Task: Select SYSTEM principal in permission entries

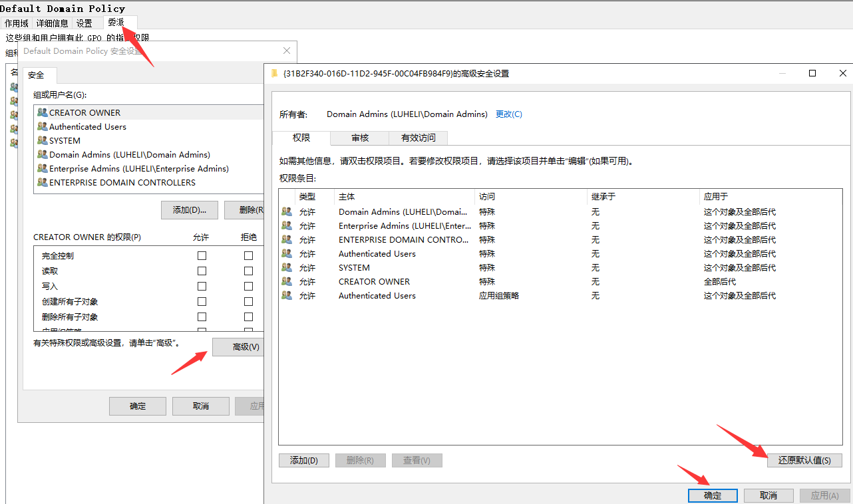Action: coord(354,267)
